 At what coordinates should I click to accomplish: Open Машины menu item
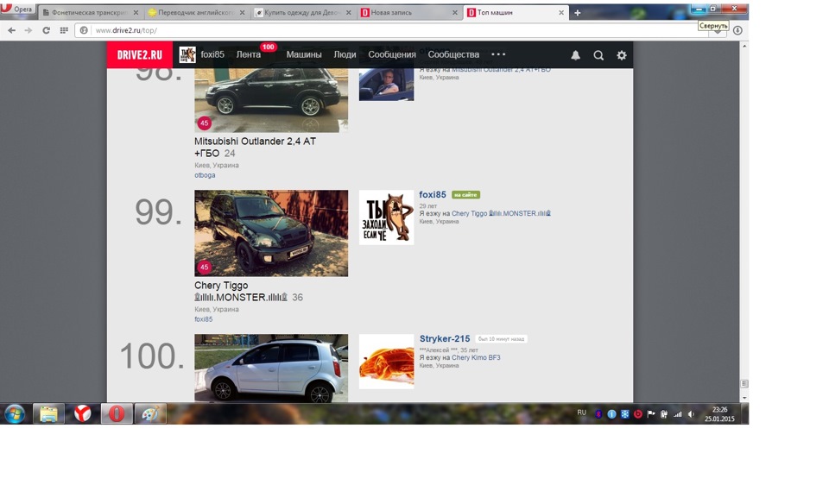[x=304, y=55]
